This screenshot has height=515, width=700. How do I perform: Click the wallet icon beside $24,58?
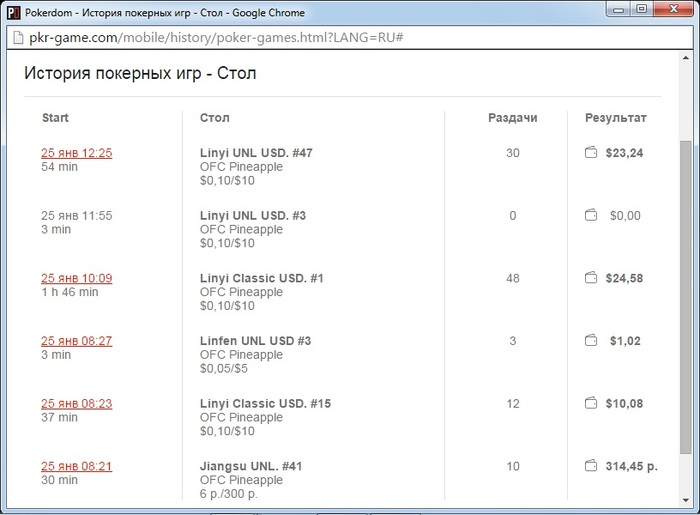tap(591, 278)
